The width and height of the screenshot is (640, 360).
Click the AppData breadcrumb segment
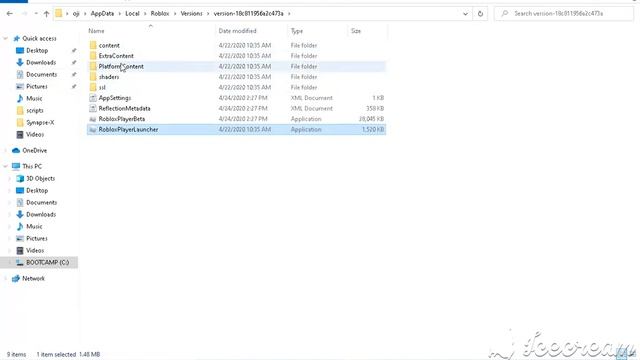coord(102,13)
